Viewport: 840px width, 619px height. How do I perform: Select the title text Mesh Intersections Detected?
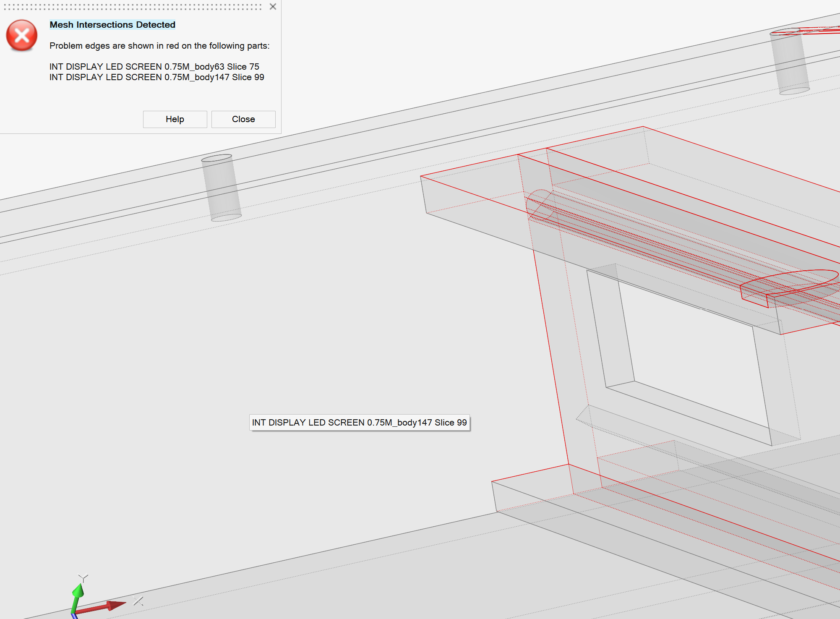point(112,25)
